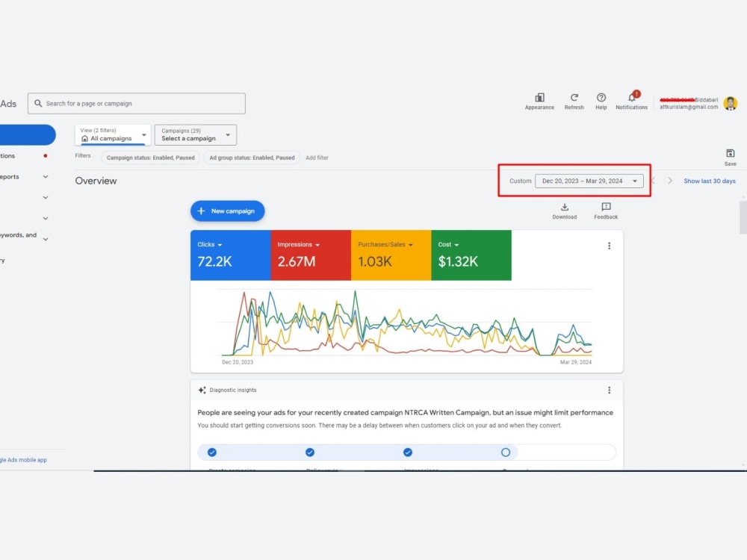Click the Dec 20, 2023 chart axis label

coord(238,362)
